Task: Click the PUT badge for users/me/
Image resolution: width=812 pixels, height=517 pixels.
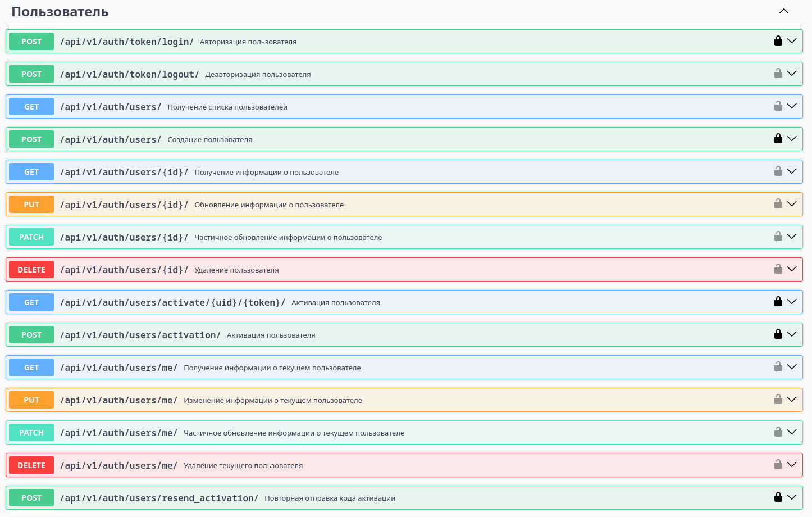Action: [x=31, y=400]
